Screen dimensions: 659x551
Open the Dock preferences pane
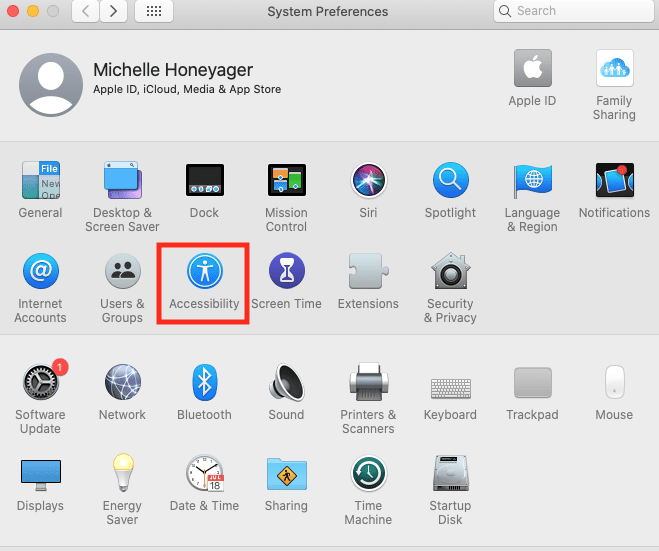click(x=204, y=181)
